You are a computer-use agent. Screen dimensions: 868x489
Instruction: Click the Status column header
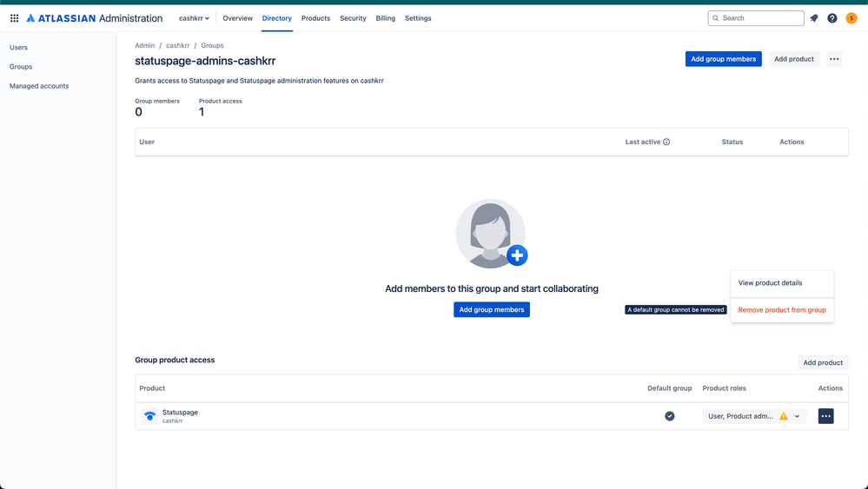coord(732,142)
